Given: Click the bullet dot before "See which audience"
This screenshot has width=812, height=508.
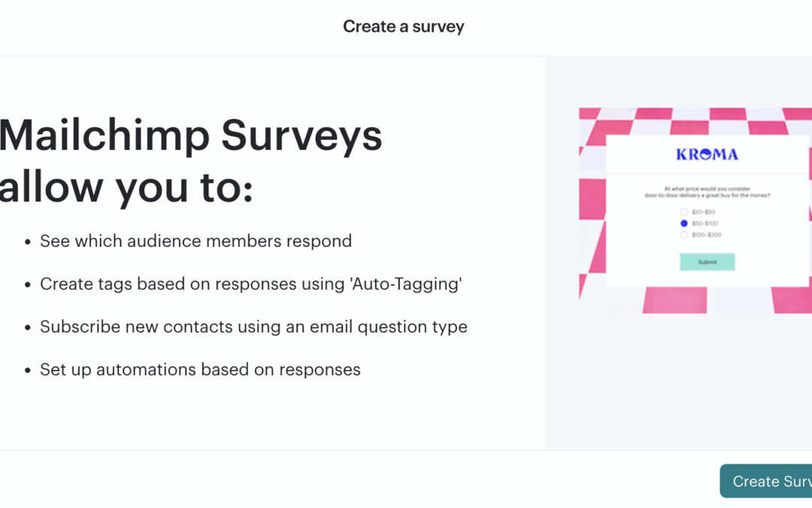Looking at the screenshot, I should coord(28,242).
